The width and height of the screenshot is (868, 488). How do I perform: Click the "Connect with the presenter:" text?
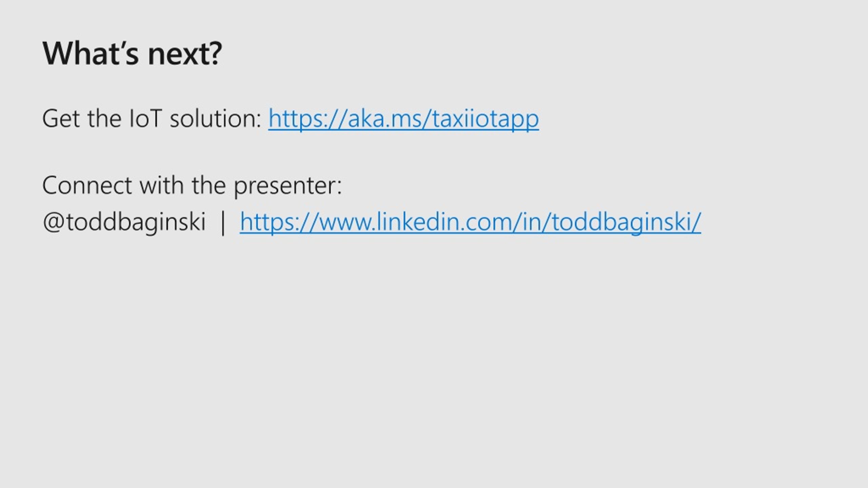(192, 186)
